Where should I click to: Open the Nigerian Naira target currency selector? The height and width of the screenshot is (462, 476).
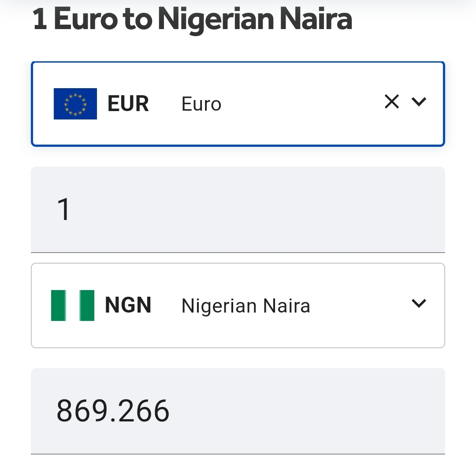click(238, 305)
